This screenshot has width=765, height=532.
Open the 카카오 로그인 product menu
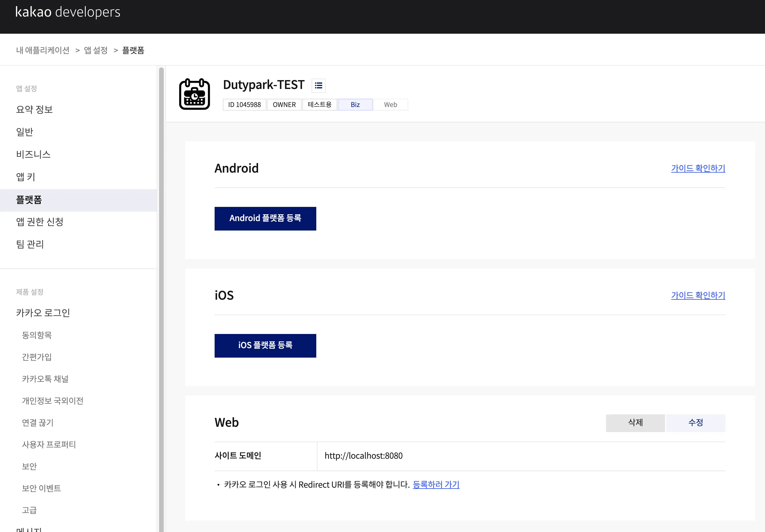(x=43, y=313)
